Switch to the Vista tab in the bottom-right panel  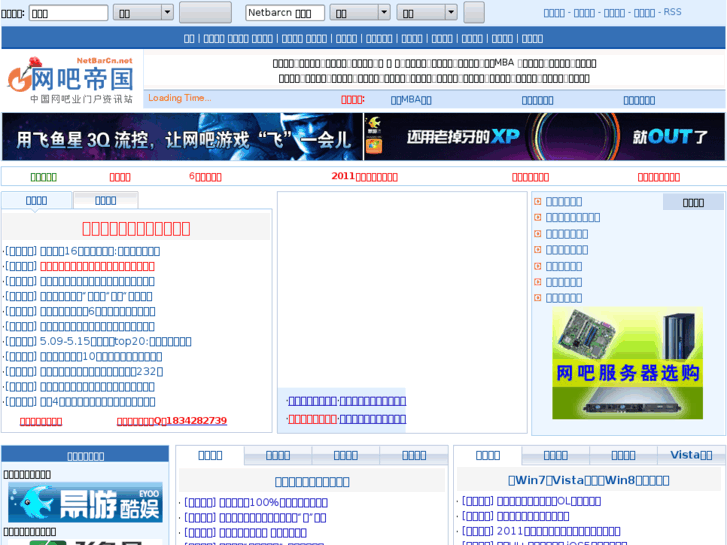click(691, 455)
